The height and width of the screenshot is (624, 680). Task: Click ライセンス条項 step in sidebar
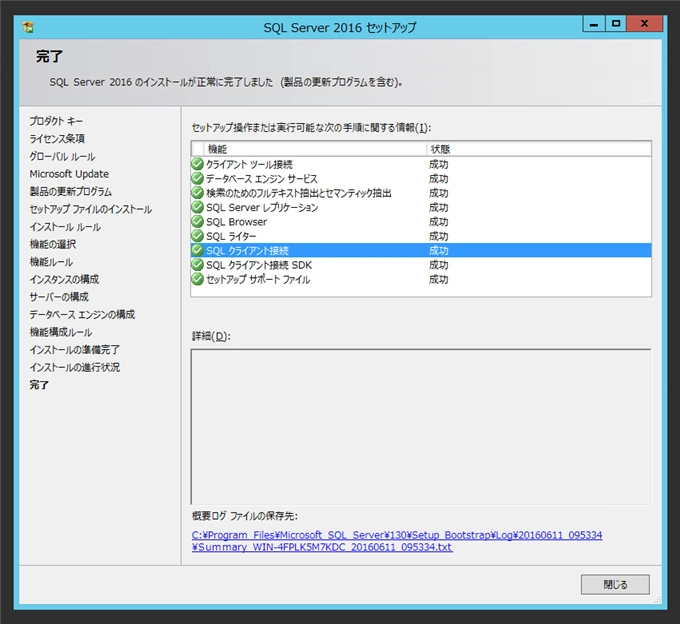(57, 139)
